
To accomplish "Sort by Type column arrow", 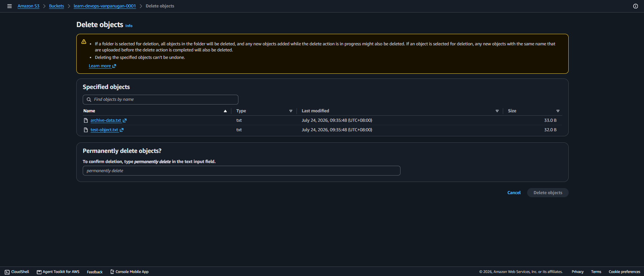I will coord(291,111).
